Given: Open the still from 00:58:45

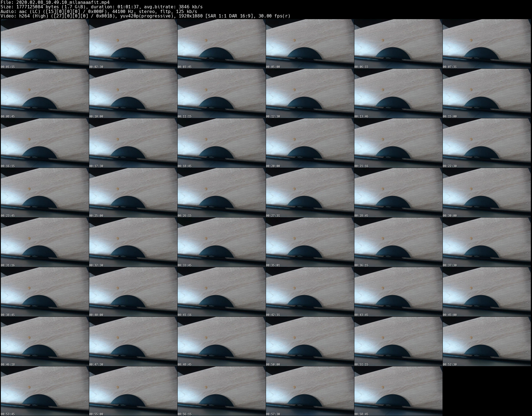Looking at the screenshot, I should 398,391.
